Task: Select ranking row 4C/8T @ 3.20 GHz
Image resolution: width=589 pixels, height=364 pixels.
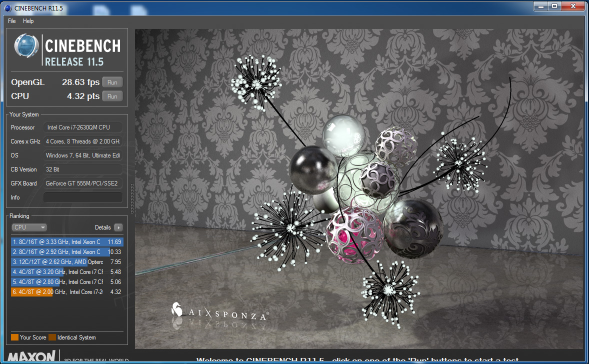Action: tap(67, 271)
